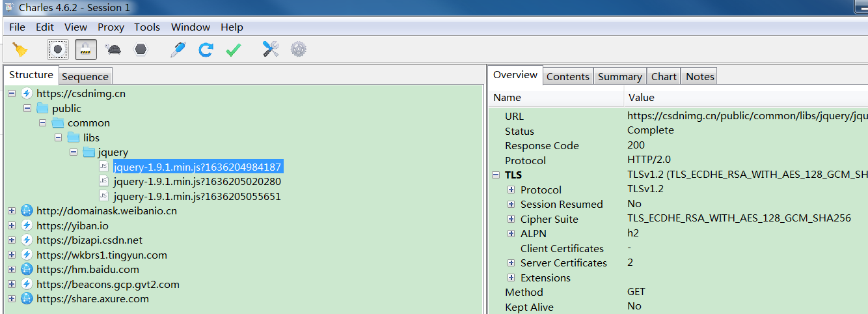Toggle SSL proxying lock button
868x314 pixels.
point(86,50)
